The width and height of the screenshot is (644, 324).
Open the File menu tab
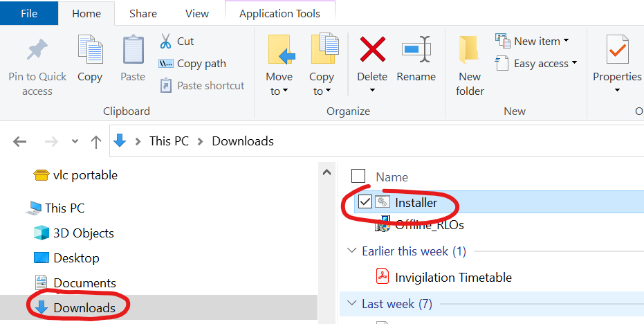click(29, 13)
